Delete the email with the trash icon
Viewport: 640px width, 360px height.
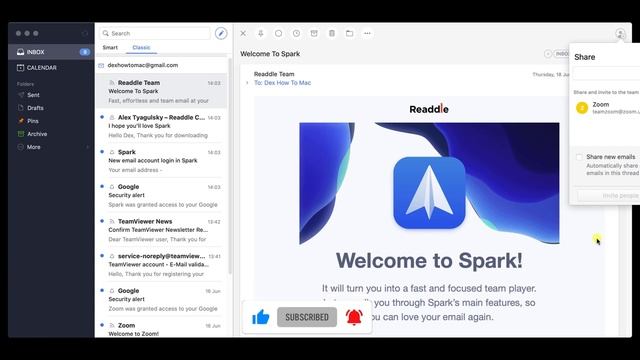tap(332, 33)
